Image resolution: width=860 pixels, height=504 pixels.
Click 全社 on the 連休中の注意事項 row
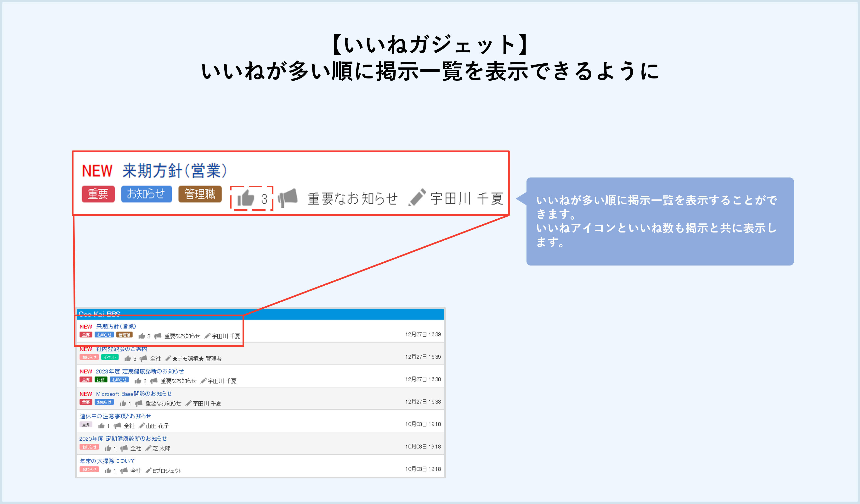pyautogui.click(x=129, y=426)
